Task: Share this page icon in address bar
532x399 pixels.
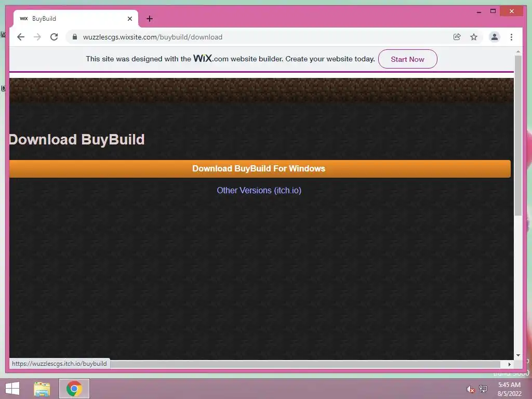Action: coord(457,37)
